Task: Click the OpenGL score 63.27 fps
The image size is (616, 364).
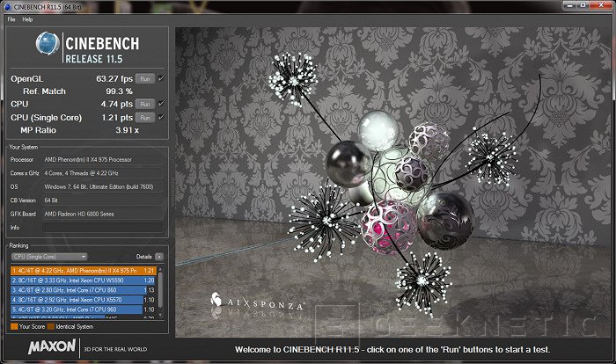Action: click(x=114, y=79)
